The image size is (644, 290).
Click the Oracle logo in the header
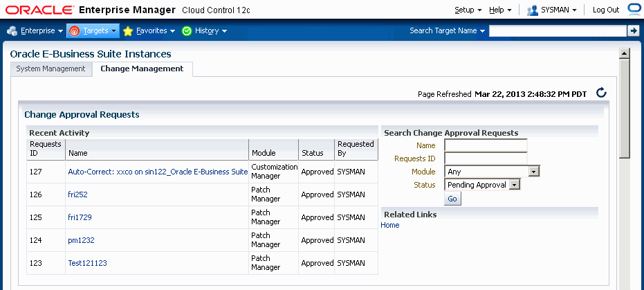[x=39, y=10]
